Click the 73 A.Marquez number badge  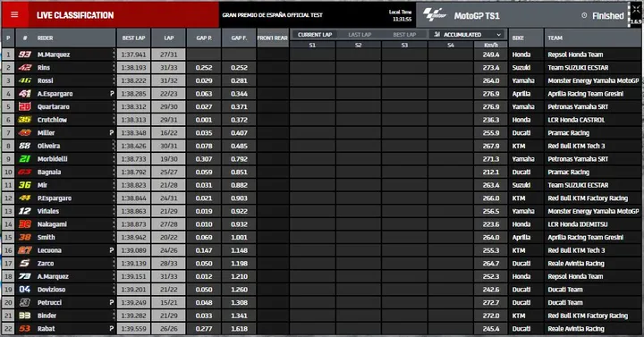point(25,276)
